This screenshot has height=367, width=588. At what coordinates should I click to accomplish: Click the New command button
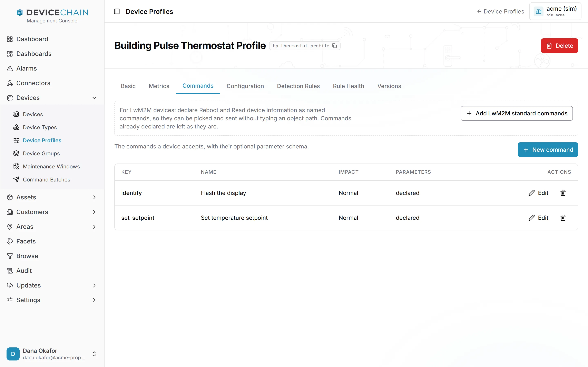[x=548, y=149]
